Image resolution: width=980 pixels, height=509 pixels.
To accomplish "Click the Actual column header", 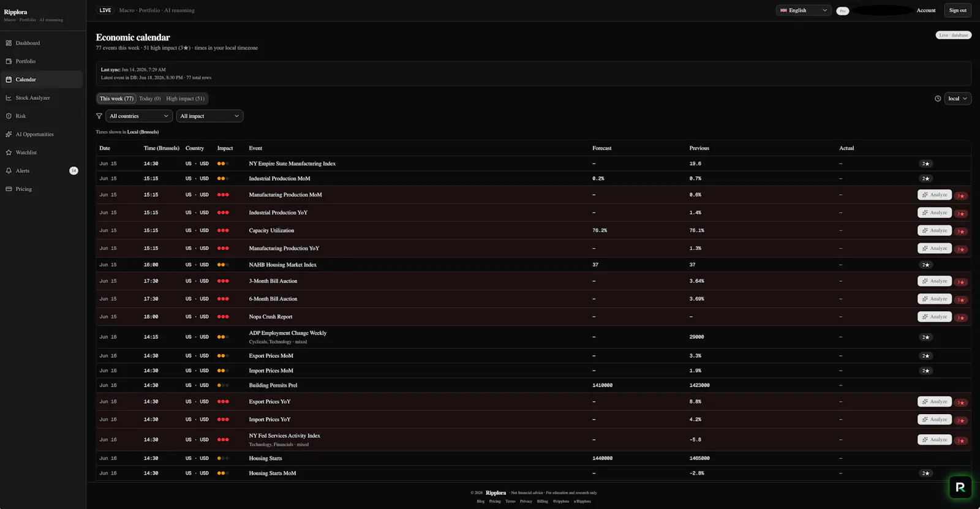I will [846, 148].
